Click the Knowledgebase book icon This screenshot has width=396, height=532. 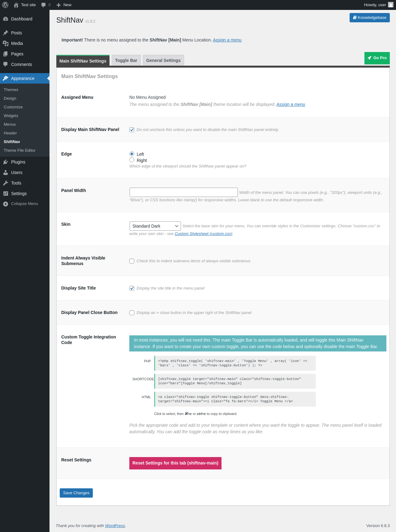point(355,18)
